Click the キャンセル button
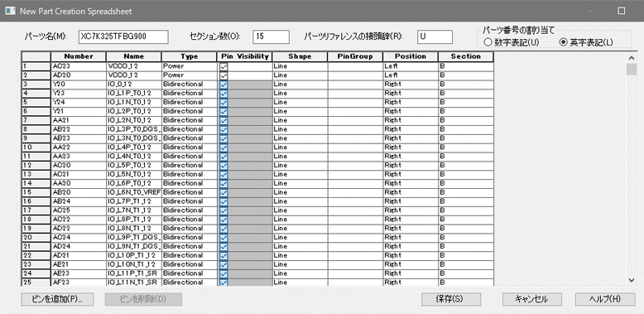 [531, 299]
